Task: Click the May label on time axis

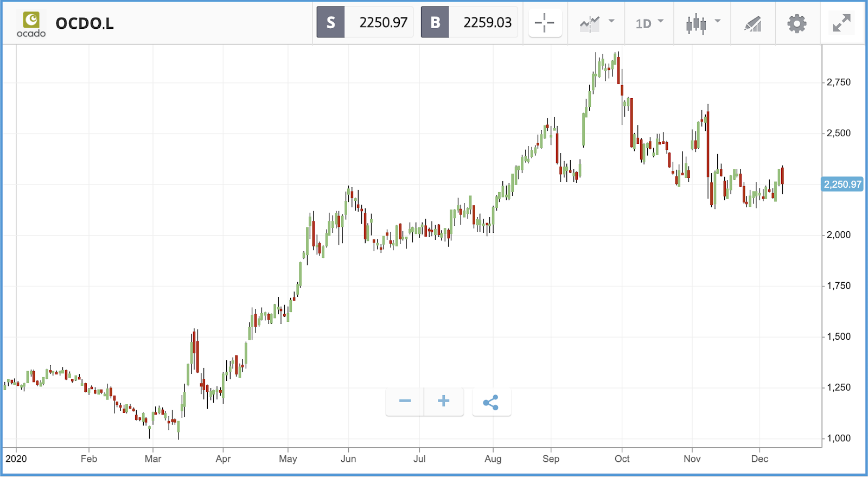Action: click(x=288, y=459)
